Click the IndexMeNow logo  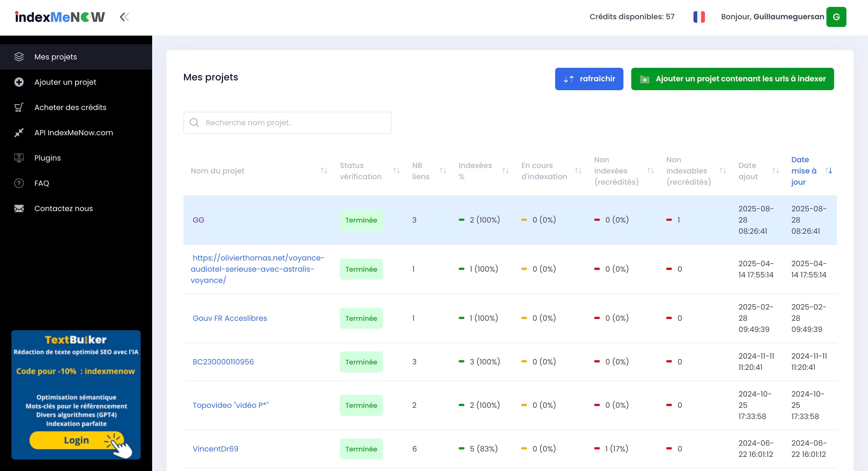(60, 17)
